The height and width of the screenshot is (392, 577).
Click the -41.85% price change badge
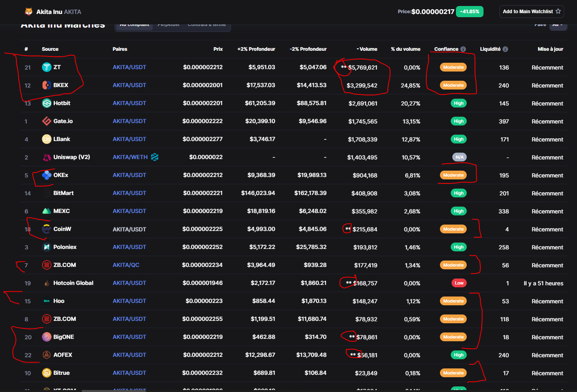click(x=470, y=12)
